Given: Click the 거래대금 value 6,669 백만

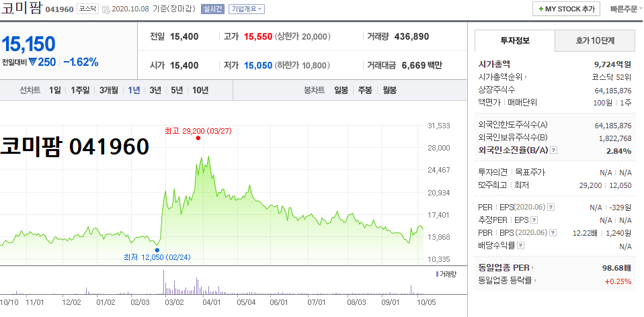Looking at the screenshot, I should coord(422,65).
